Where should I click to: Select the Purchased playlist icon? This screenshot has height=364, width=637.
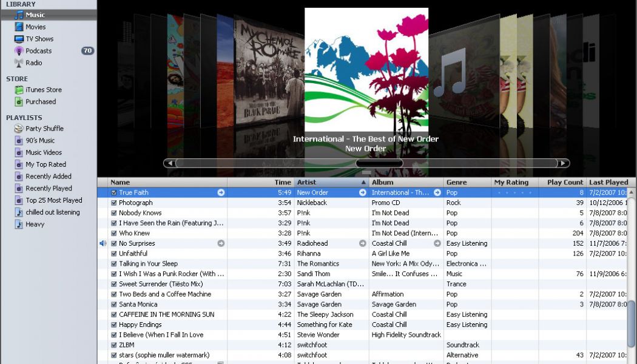(19, 102)
